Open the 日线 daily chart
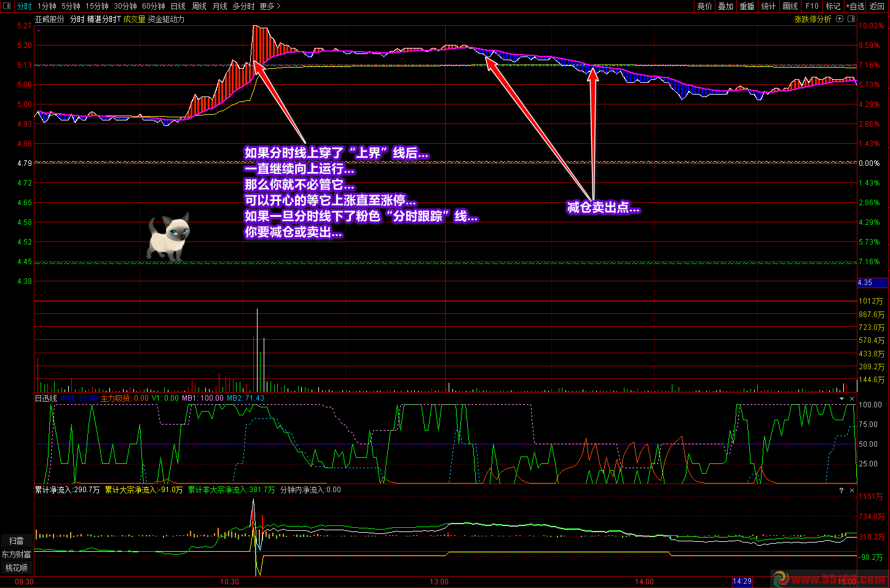The height and width of the screenshot is (588, 890). click(178, 6)
